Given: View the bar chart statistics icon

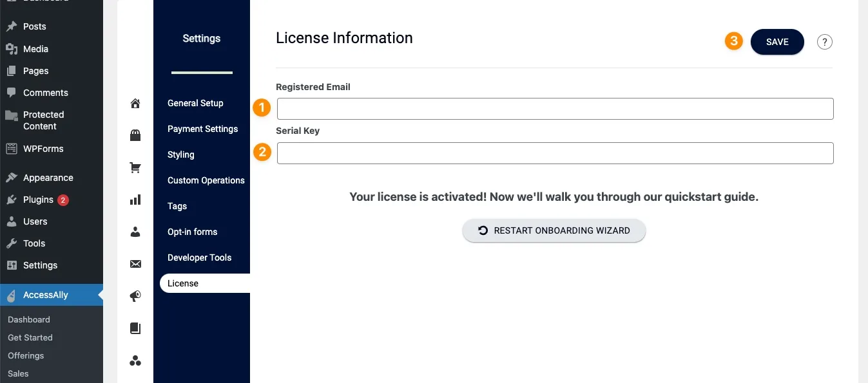Looking at the screenshot, I should [x=135, y=200].
